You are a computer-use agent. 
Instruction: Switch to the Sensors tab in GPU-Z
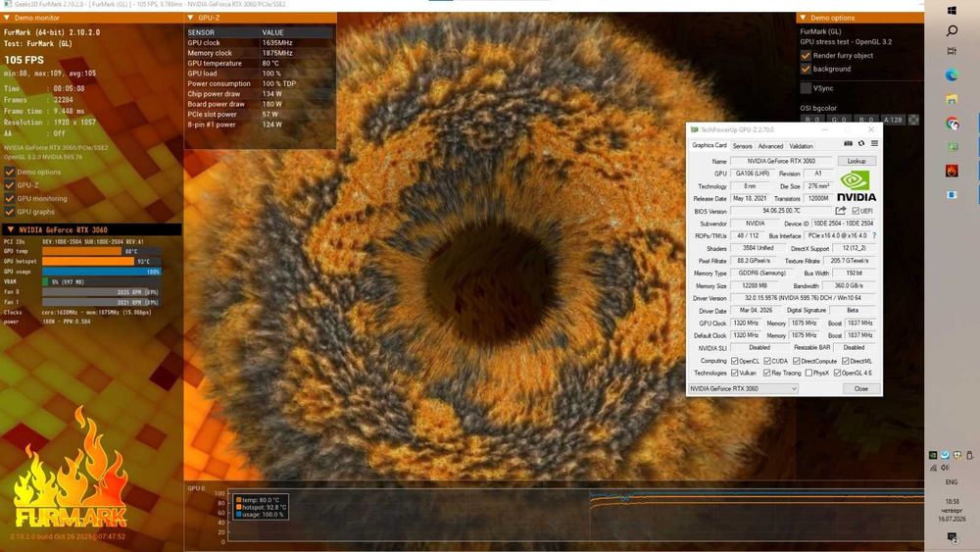pos(742,146)
